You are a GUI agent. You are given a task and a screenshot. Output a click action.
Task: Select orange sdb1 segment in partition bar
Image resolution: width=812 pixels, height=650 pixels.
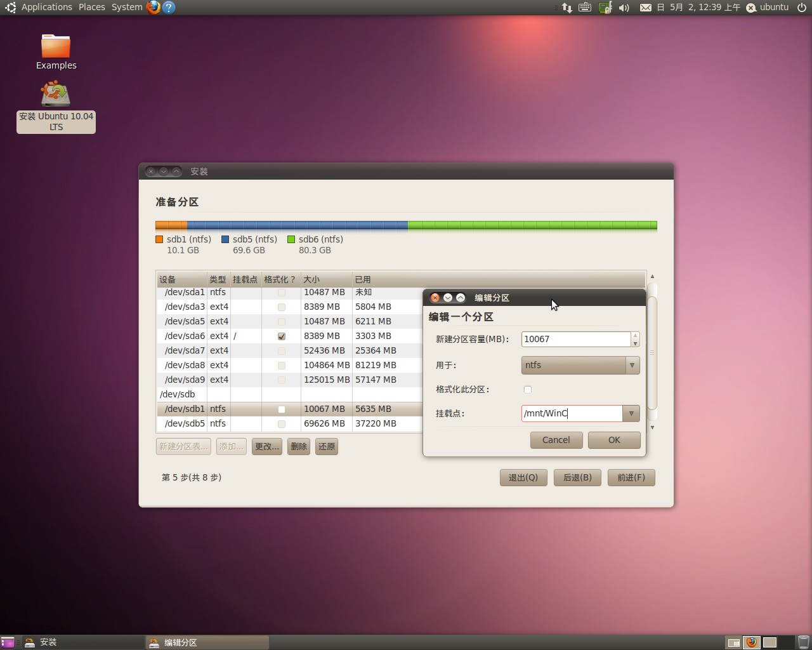tap(171, 225)
